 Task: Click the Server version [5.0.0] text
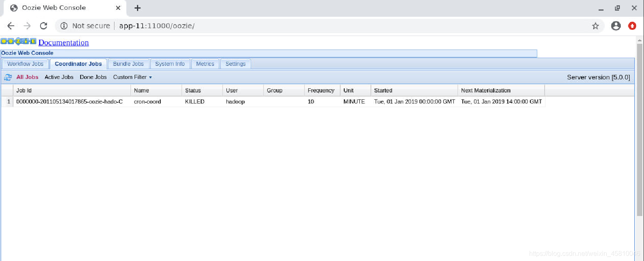click(x=598, y=77)
